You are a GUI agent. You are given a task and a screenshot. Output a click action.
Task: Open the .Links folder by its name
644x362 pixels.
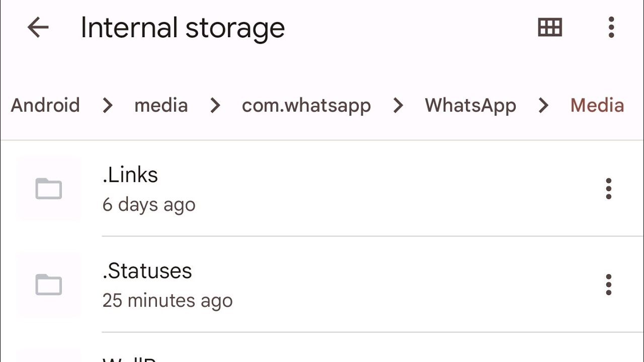[130, 175]
